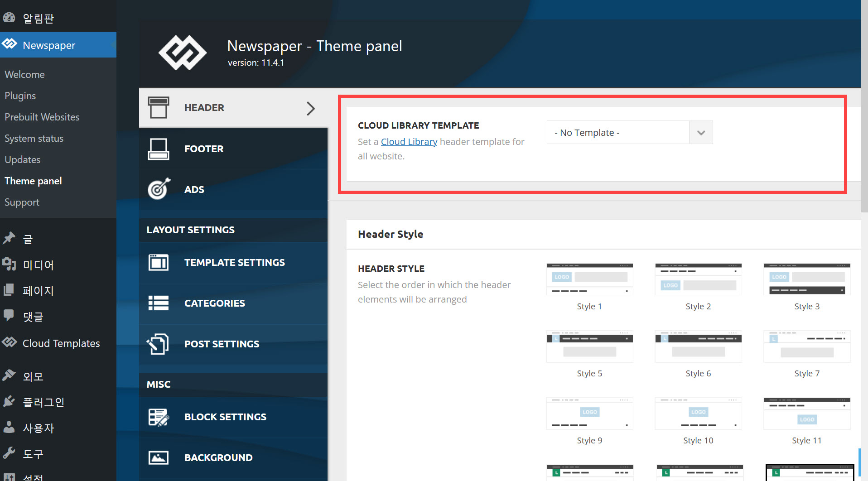This screenshot has height=481, width=868.
Task: Click the - No Template - select box
Action: [x=629, y=133]
